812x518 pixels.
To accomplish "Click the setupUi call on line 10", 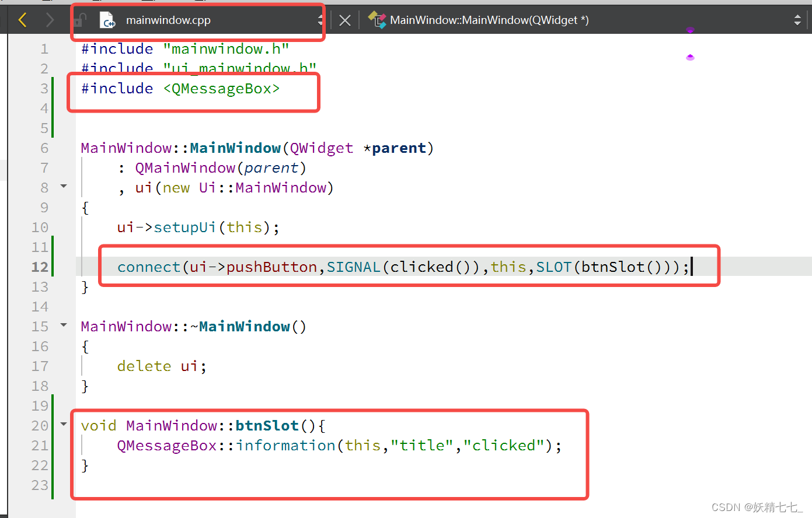I will [x=184, y=228].
